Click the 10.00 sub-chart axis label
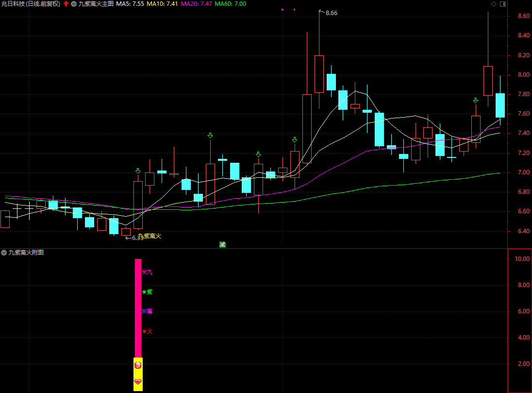532x393 pixels. tap(522, 259)
